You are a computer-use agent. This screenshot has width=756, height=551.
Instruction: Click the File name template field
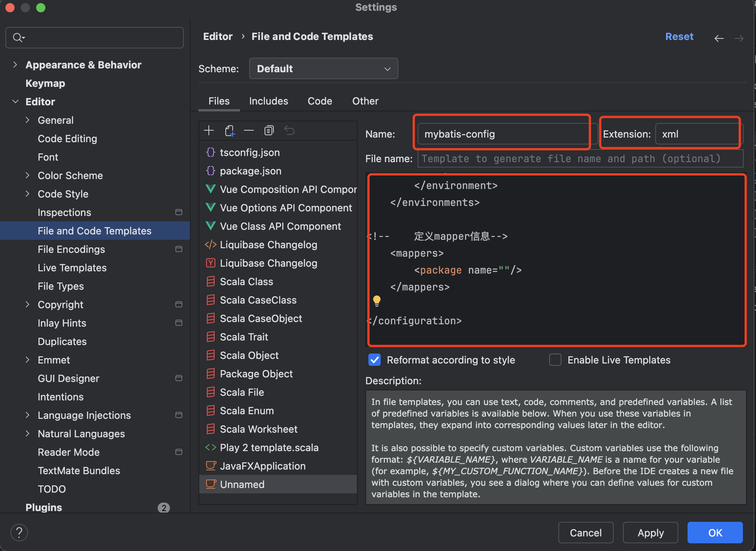(x=580, y=159)
